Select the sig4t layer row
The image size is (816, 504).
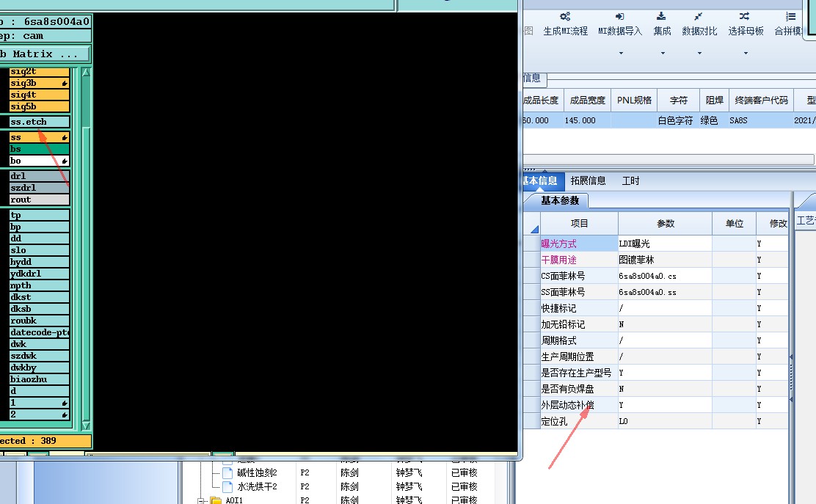[40, 95]
